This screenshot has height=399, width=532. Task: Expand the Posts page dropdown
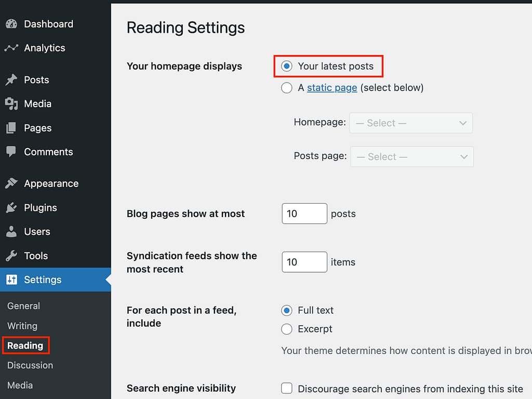coord(412,157)
